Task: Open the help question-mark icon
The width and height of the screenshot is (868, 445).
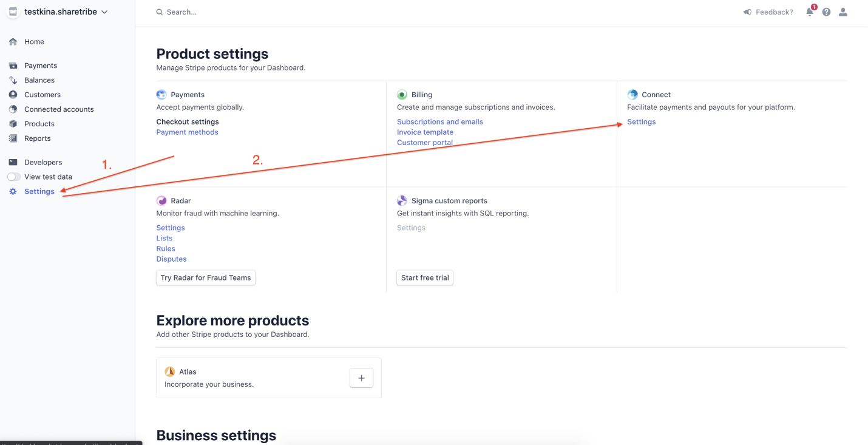Action: [826, 12]
